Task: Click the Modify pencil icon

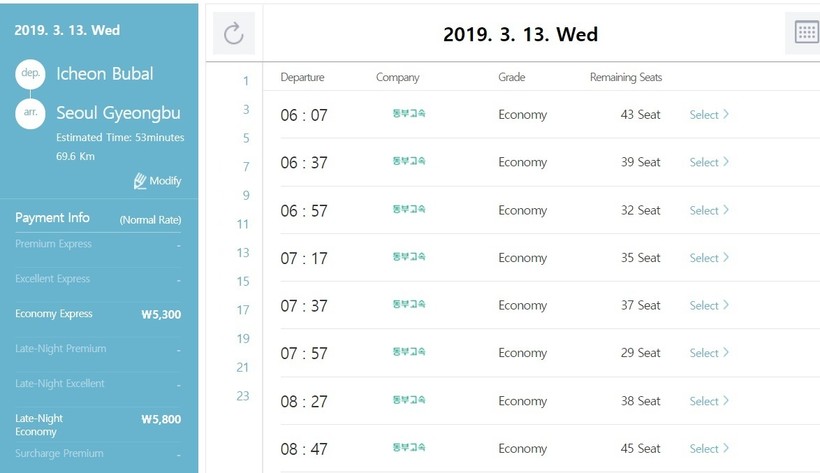Action: pyautogui.click(x=141, y=180)
